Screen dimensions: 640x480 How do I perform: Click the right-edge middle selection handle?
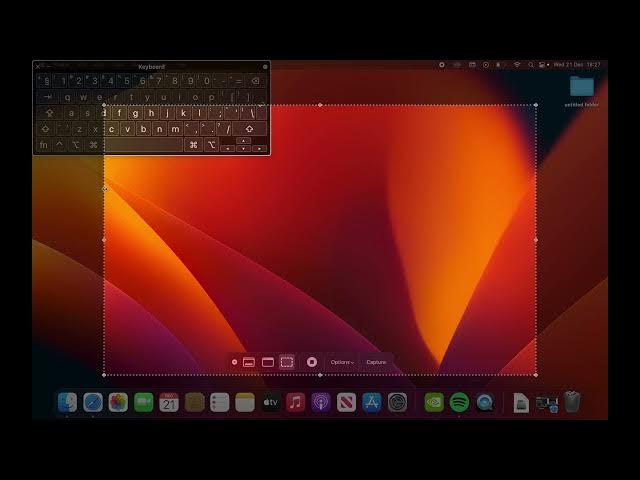coord(536,240)
